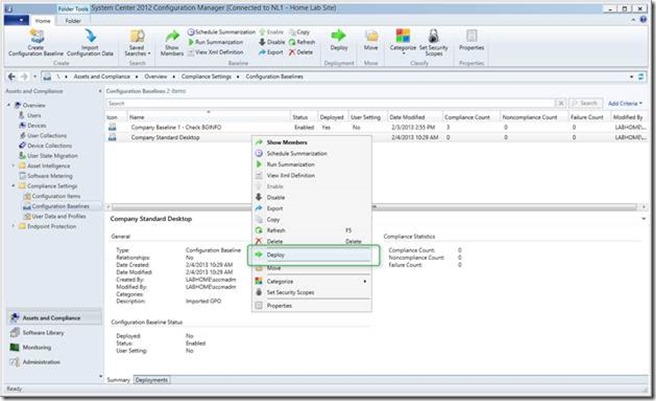Select User Collections in the navigation tree
Viewport: 656px width, 401px height.
click(x=47, y=136)
